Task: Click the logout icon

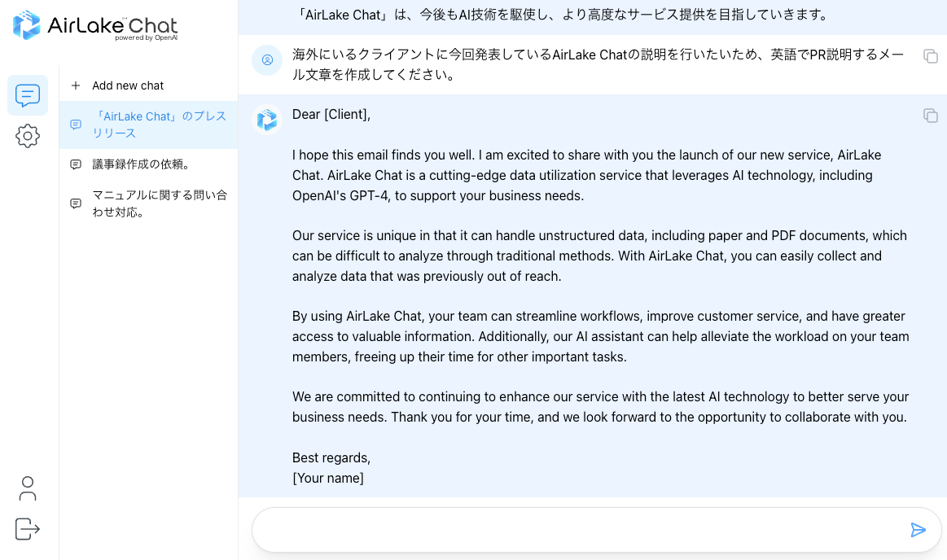Action: point(28,529)
